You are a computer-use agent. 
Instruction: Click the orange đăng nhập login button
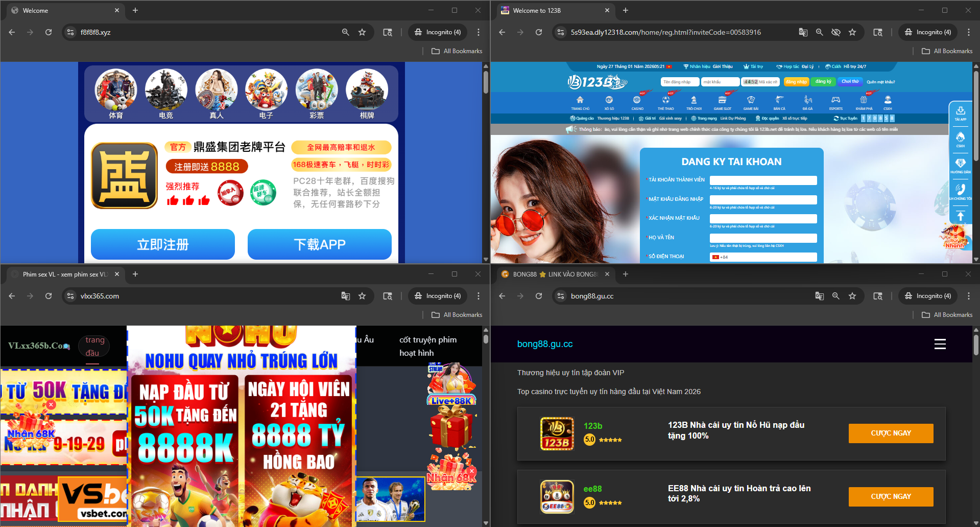coord(797,82)
